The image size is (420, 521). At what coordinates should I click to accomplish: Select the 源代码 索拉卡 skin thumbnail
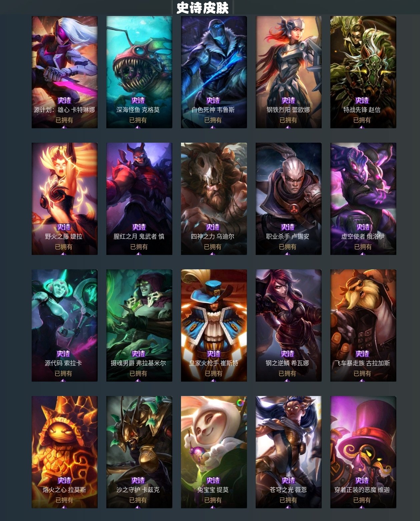[x=65, y=325]
